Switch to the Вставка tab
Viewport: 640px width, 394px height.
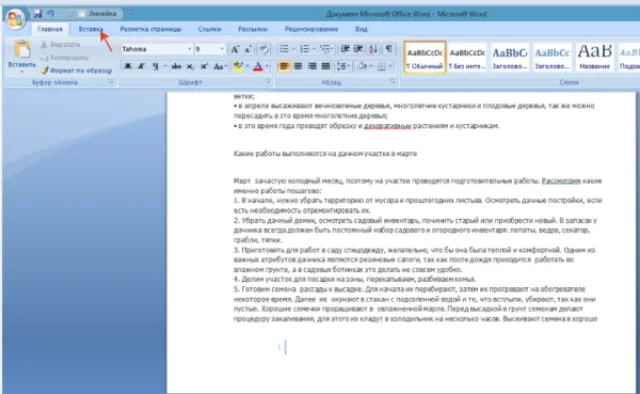(91, 29)
